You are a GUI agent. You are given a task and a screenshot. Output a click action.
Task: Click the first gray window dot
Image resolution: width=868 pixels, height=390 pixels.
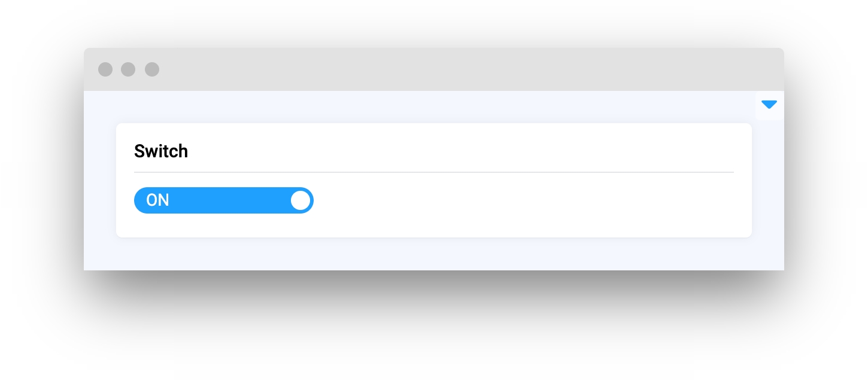point(105,69)
